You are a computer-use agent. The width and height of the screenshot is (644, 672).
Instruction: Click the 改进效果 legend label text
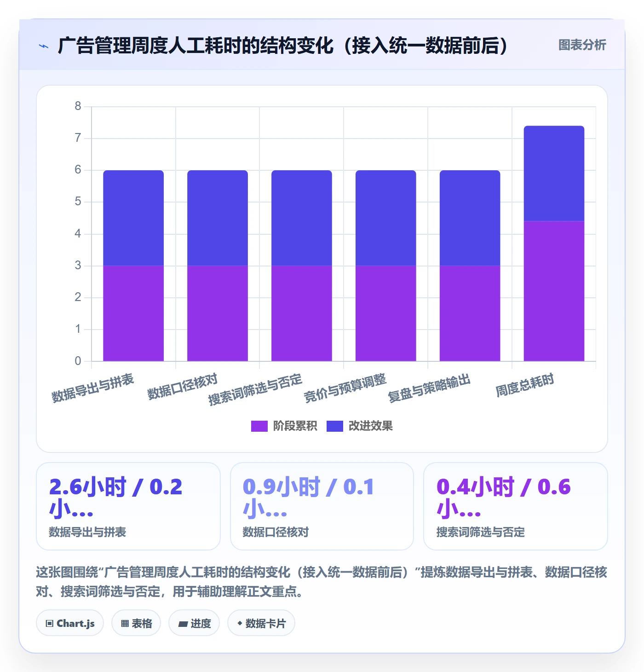click(370, 426)
